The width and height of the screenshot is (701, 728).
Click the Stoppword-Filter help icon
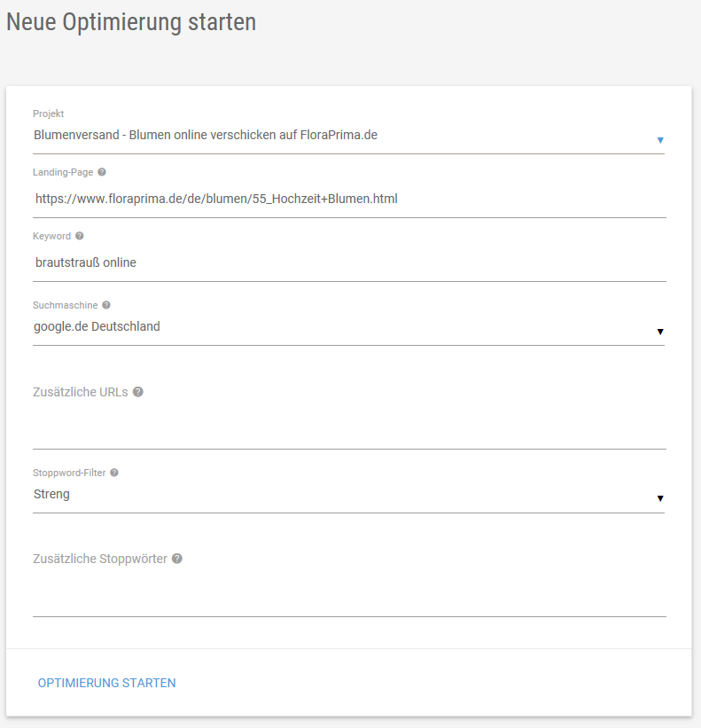tap(114, 473)
